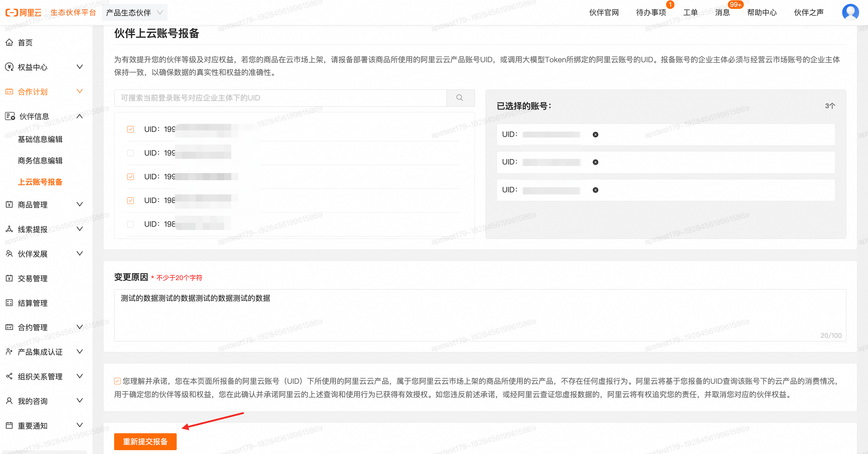Click the 商品管理 sidebar icon
Viewport: 868px width, 454px height.
click(x=9, y=204)
